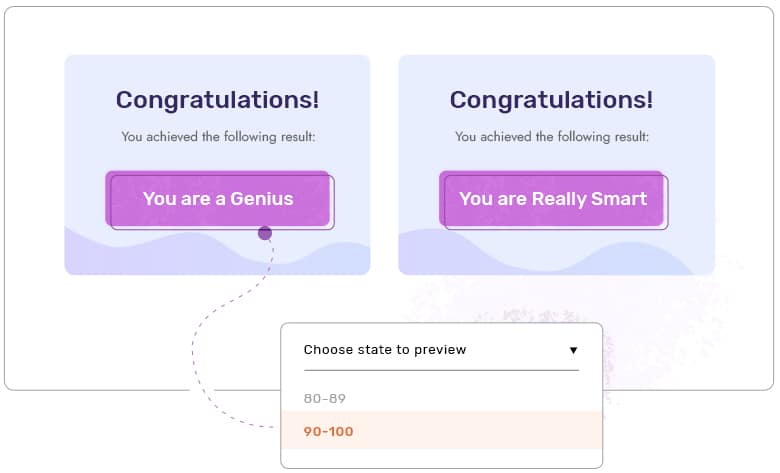The image size is (780, 473).
Task: Click the empty space below the 90-100 option
Action: [x=440, y=458]
